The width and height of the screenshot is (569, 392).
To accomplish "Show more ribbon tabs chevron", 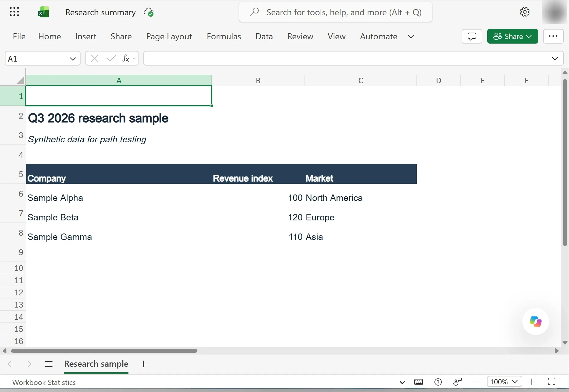I will point(411,37).
